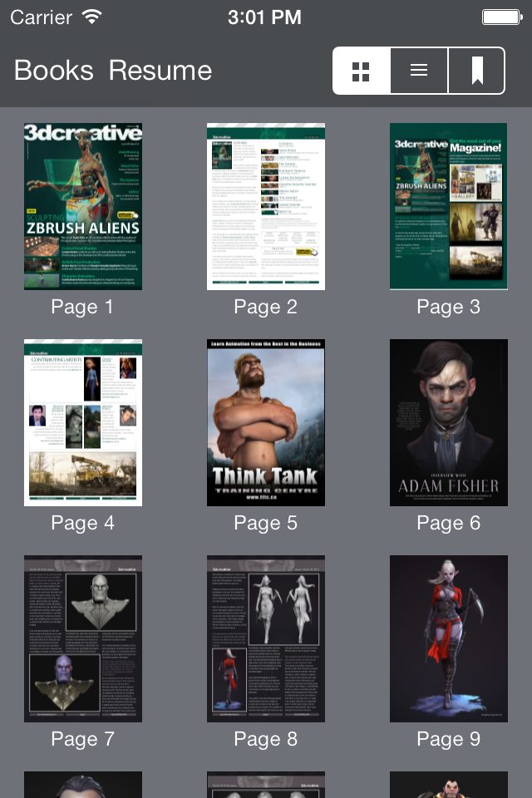Open Page 1 ZBrush Aliens cover thumbnail
The height and width of the screenshot is (798, 532).
(x=83, y=207)
